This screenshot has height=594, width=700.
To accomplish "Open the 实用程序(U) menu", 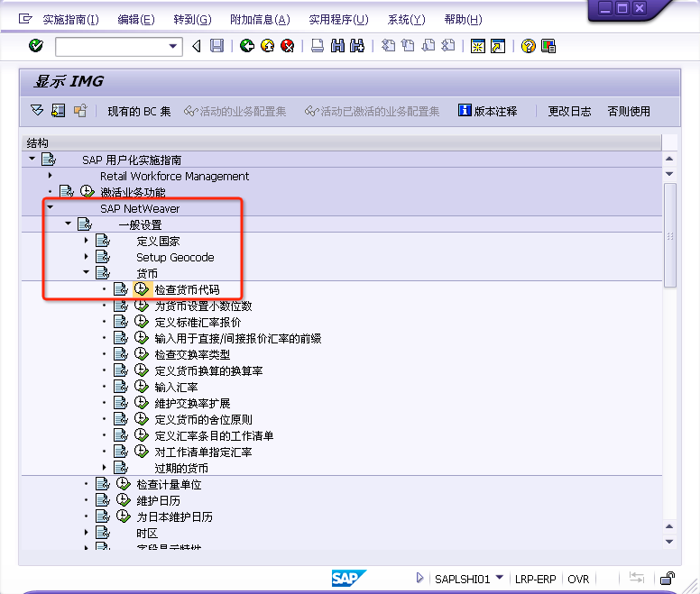I will [339, 20].
